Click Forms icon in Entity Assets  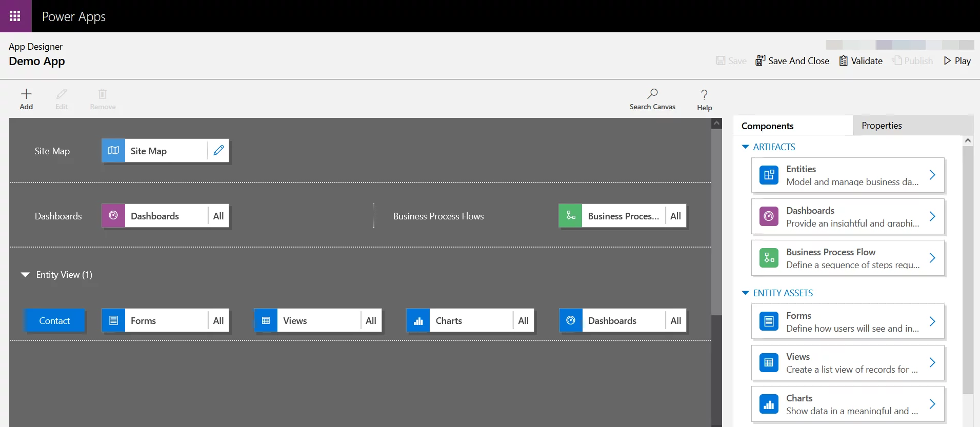(769, 321)
